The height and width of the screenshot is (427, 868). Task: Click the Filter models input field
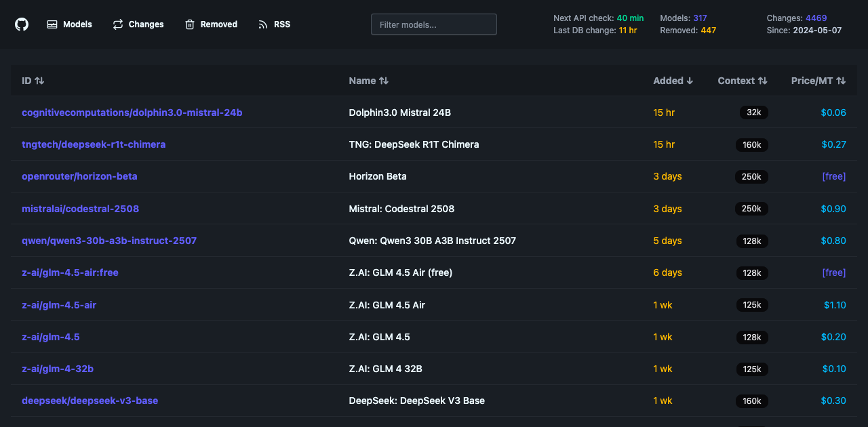[433, 24]
